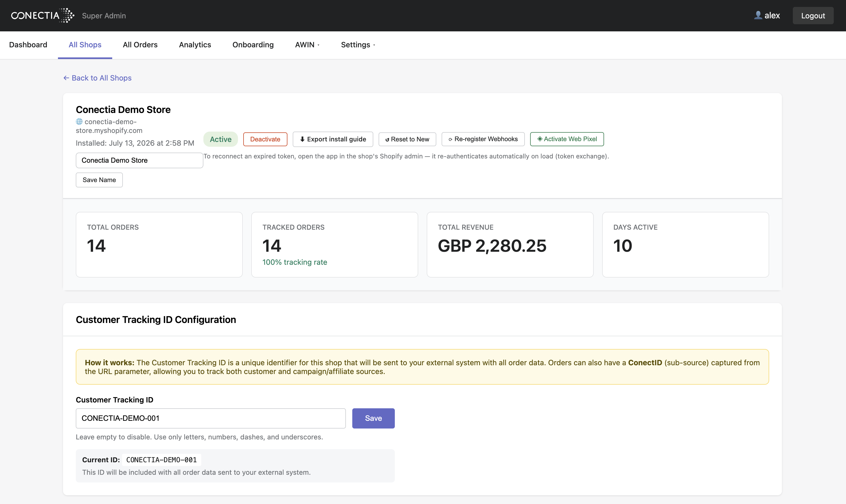Click the globe icon next to the shop domain
This screenshot has height=504, width=846.
coord(79,121)
